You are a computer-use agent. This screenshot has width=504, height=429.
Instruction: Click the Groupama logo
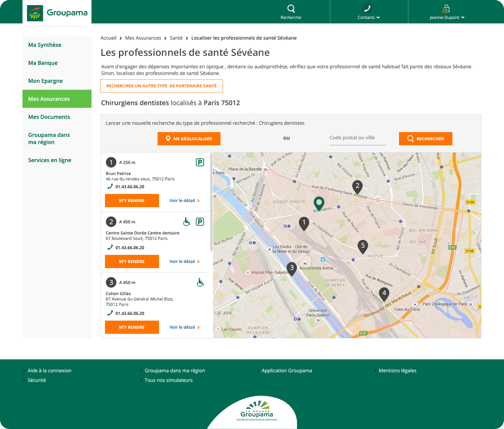click(x=57, y=13)
